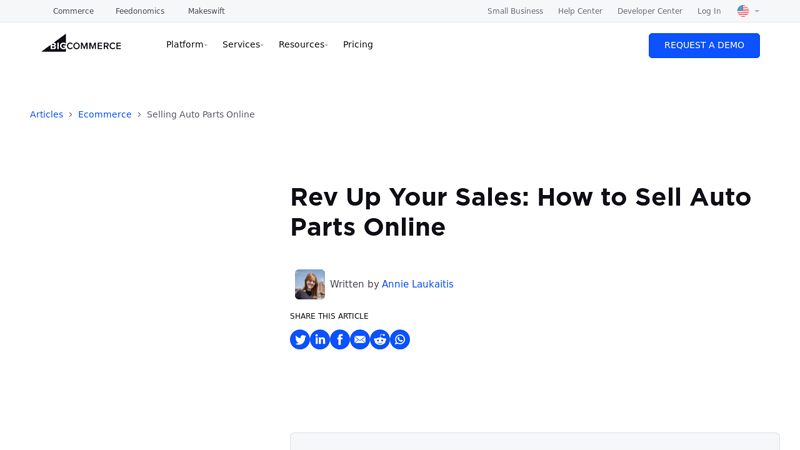The image size is (800, 450).
Task: Share article on Twitter
Action: pos(300,340)
